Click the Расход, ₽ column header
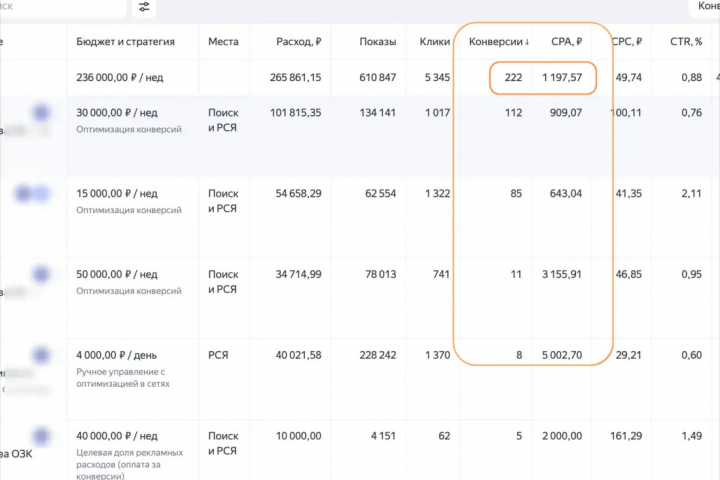The height and width of the screenshot is (480, 720). (298, 42)
